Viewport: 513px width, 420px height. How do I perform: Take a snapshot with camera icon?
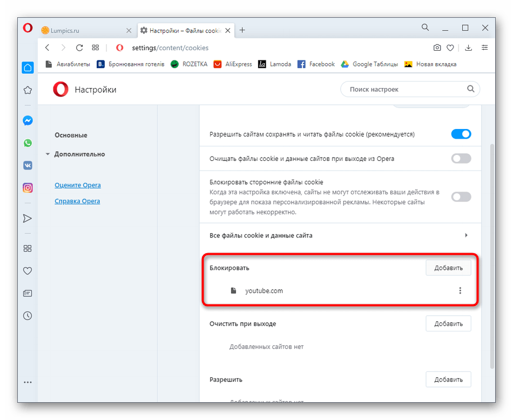pyautogui.click(x=437, y=48)
